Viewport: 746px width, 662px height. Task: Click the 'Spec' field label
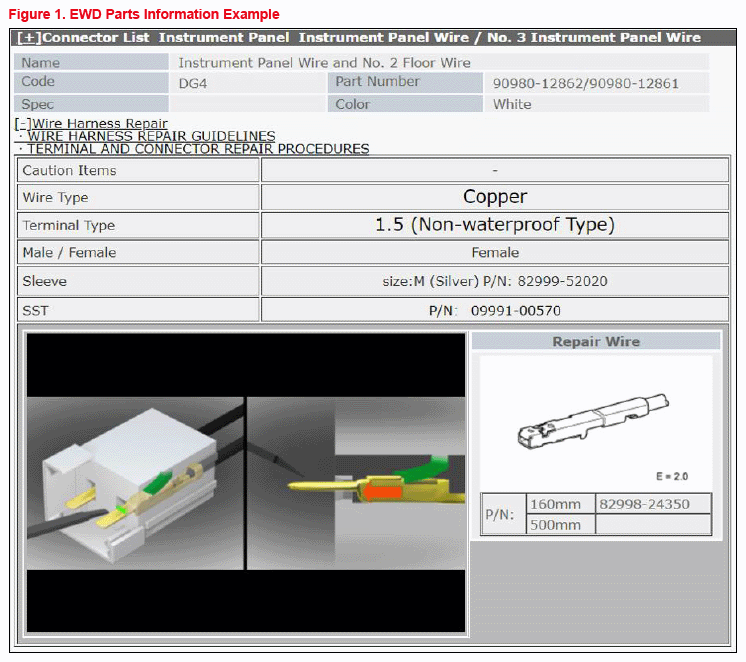[91, 104]
